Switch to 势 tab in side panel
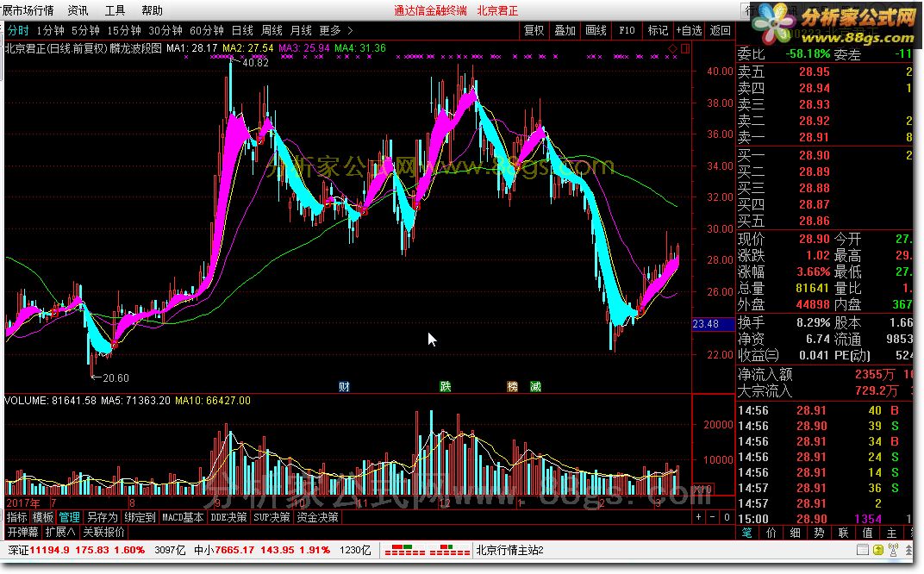Viewport: 924px width, 574px height. [x=819, y=533]
